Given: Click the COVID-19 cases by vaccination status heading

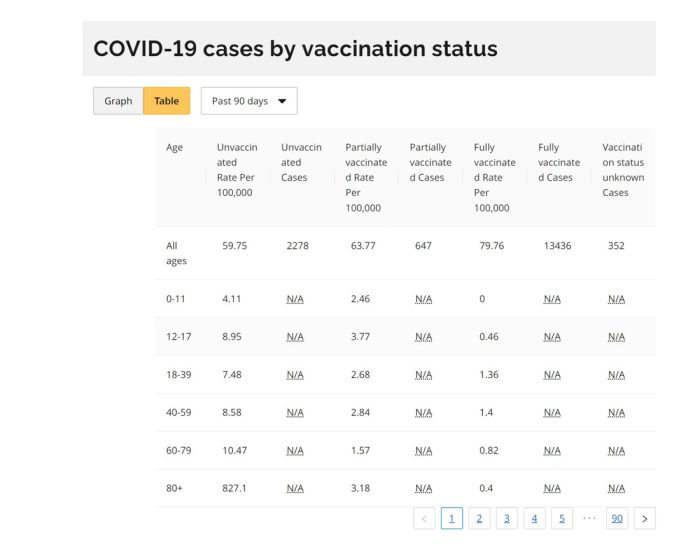Looking at the screenshot, I should click(295, 49).
